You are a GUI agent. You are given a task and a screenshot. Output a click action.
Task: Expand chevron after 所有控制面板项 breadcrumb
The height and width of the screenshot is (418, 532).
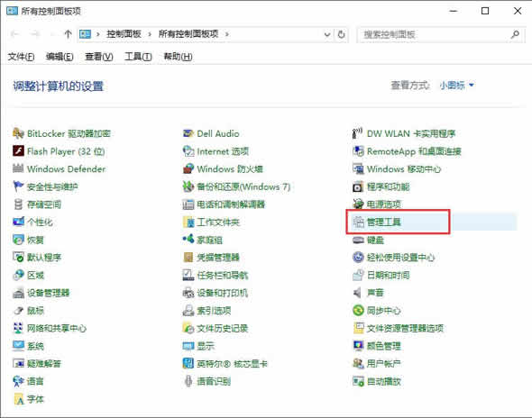227,34
